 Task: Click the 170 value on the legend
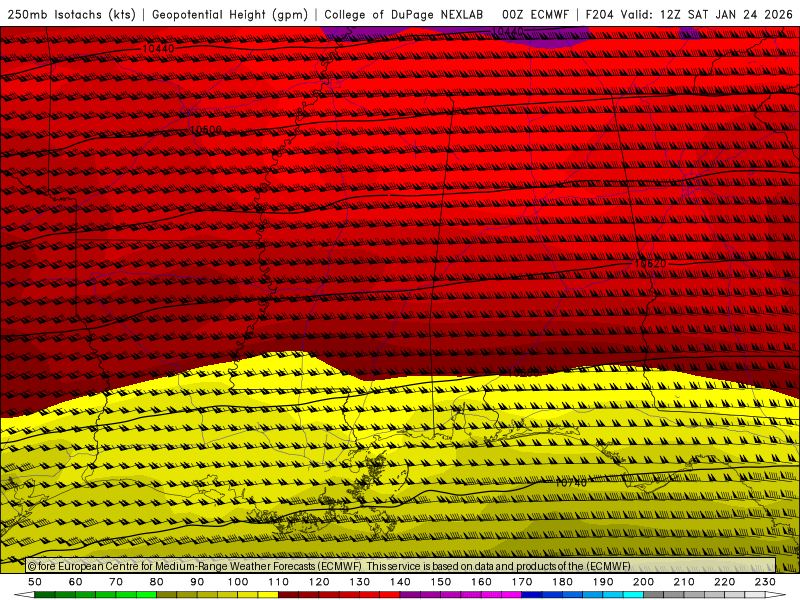[521, 582]
